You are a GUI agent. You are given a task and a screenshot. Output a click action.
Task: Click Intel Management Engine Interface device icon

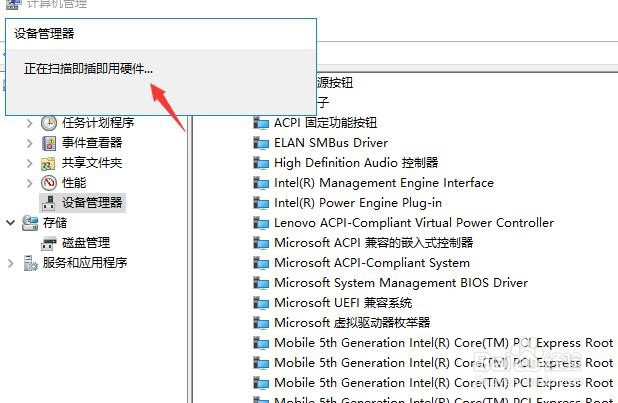[261, 183]
